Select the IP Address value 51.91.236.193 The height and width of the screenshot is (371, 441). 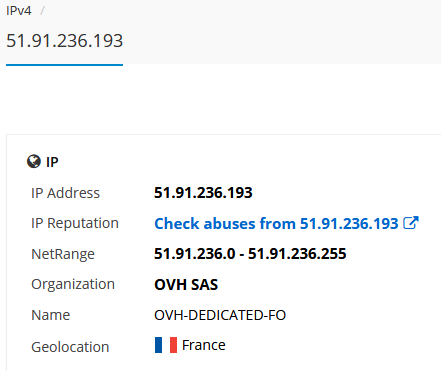tap(203, 193)
